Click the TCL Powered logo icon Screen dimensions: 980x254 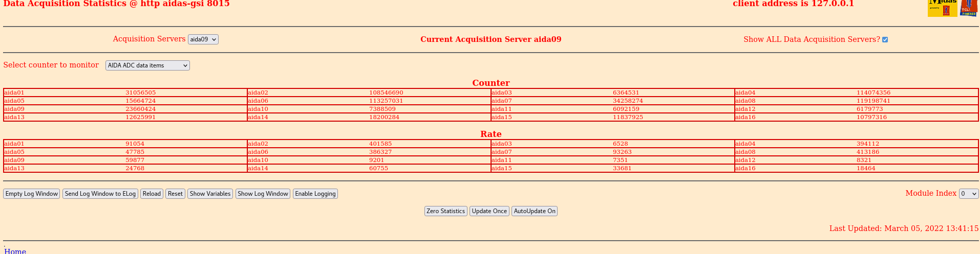click(x=969, y=8)
